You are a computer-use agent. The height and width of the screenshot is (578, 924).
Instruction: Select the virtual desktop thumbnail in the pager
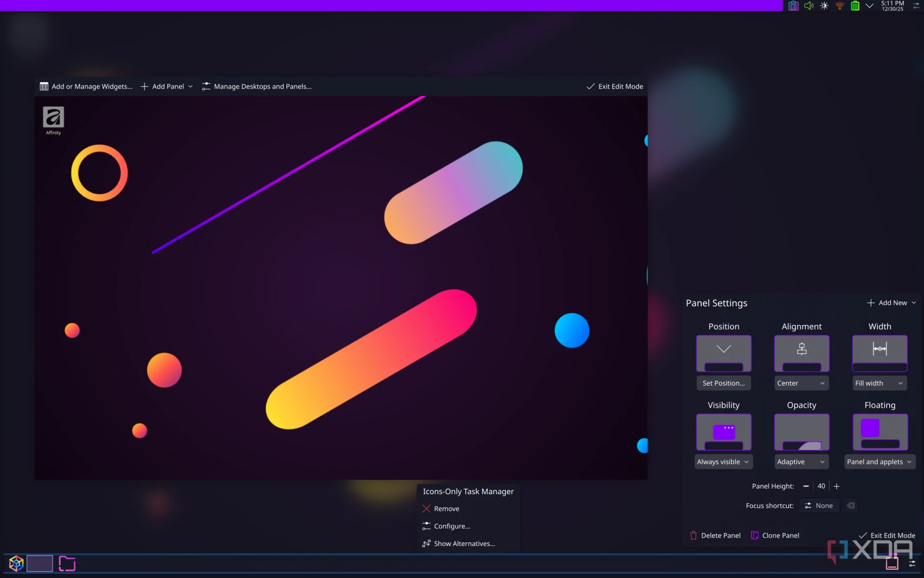39,562
